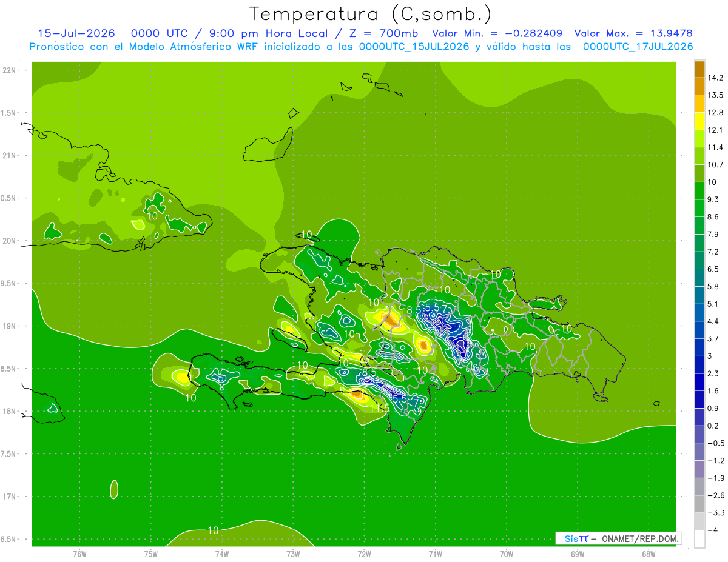Screen dimensions: 728x562
Task: Click the "0000UTC_17JUL2026" valid-until text
Action: (x=638, y=47)
